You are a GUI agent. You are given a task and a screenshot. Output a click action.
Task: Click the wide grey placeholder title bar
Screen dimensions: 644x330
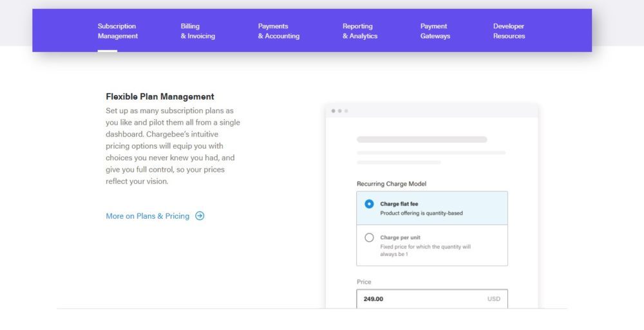(x=422, y=140)
